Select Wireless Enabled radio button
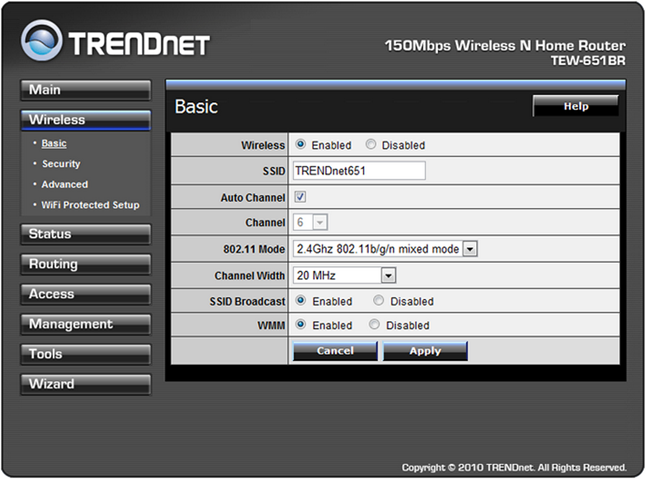Screen dimensions: 646x479 (x=300, y=145)
